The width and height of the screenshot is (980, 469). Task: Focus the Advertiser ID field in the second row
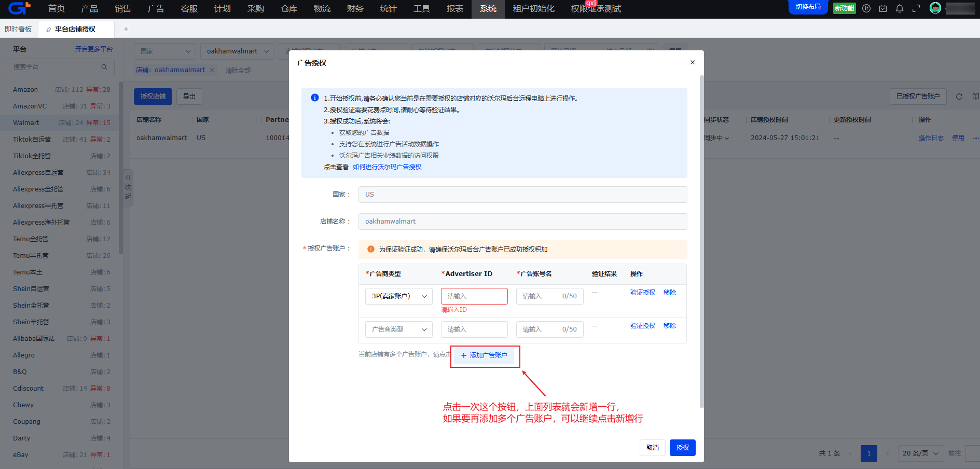[474, 329]
